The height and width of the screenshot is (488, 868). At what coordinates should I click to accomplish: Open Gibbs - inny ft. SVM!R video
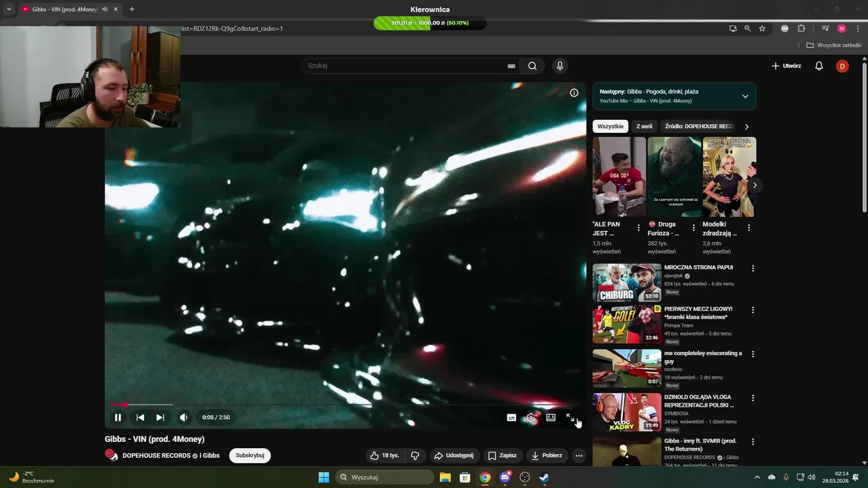[627, 451]
